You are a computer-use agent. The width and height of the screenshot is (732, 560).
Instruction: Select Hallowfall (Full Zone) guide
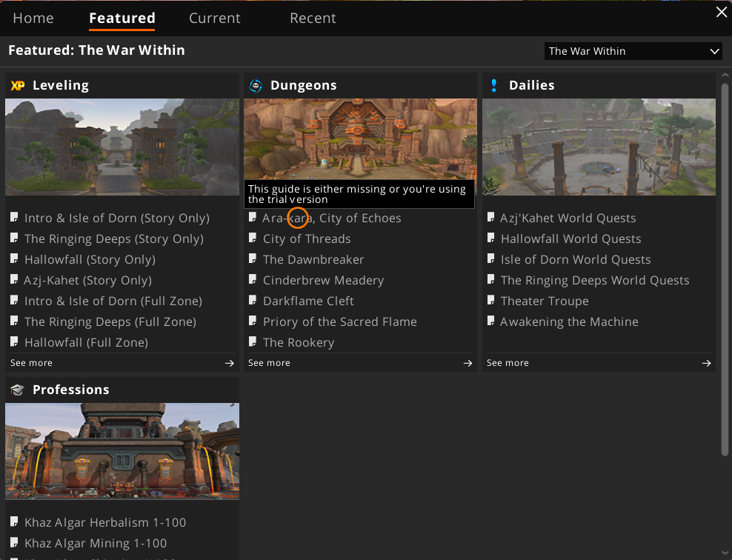(x=87, y=342)
